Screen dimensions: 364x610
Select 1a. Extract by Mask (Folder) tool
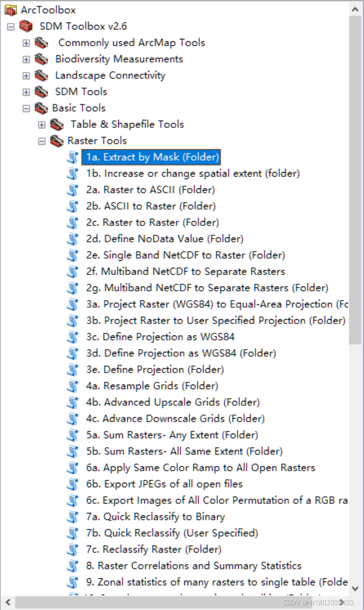click(x=151, y=157)
